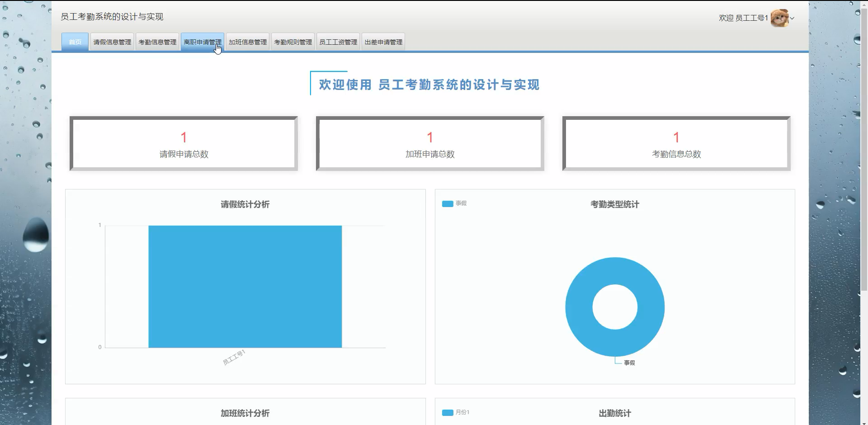Screen dimensions: 868x425
Task: Click the avatar profile picture
Action: (x=781, y=18)
